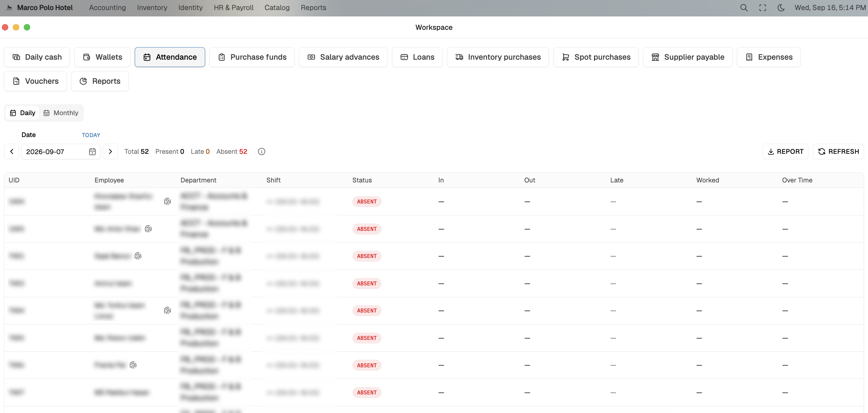Click the Worked column header
This screenshot has height=413, width=868.
(708, 180)
